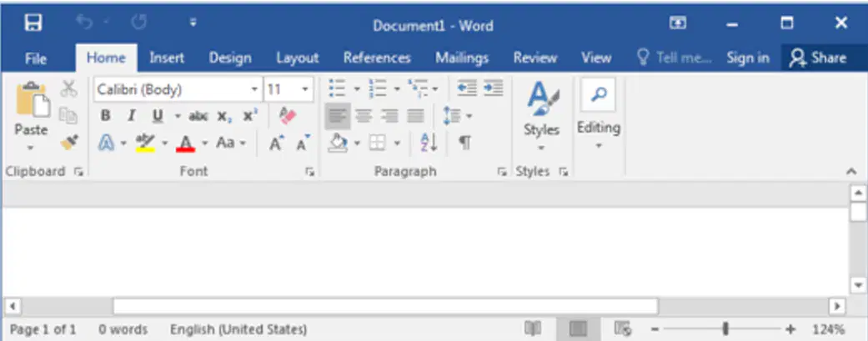This screenshot has height=341, width=868.
Task: Click the zoom slider handle
Action: (x=725, y=328)
